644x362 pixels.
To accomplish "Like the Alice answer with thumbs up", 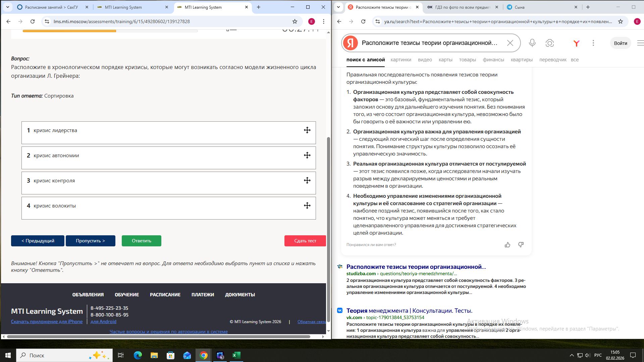I will (x=507, y=245).
